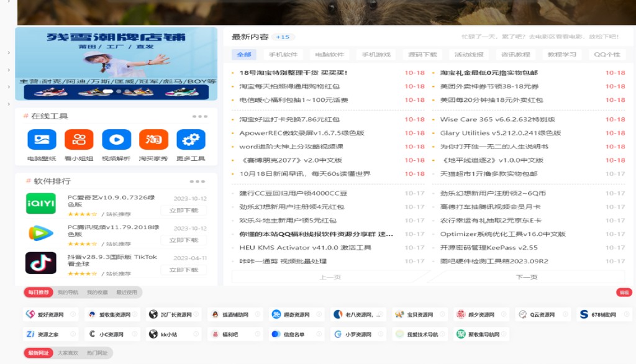Open the 颜夕资源网 site shortcut
Screen dimensions: 636x364
[481, 314]
